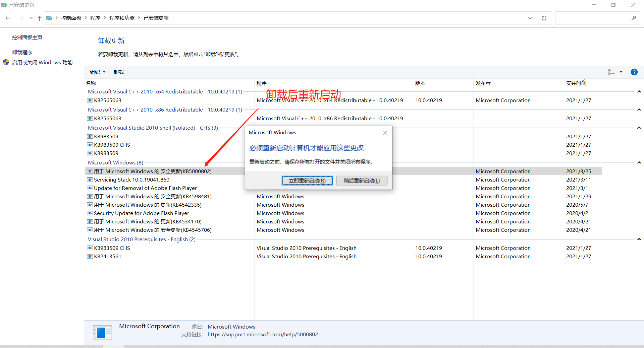Click 立即重新启动(R) button
The height and width of the screenshot is (348, 644).
pos(307,181)
